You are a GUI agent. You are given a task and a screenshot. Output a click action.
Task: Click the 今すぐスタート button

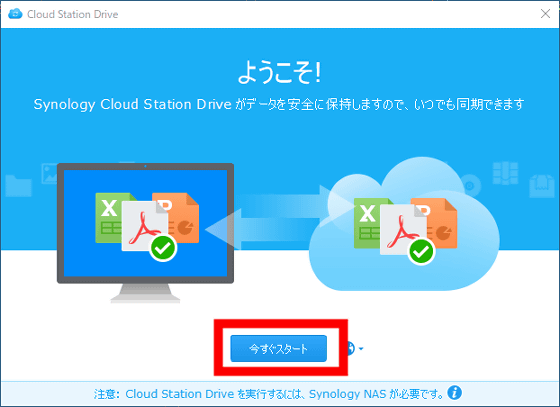[279, 348]
